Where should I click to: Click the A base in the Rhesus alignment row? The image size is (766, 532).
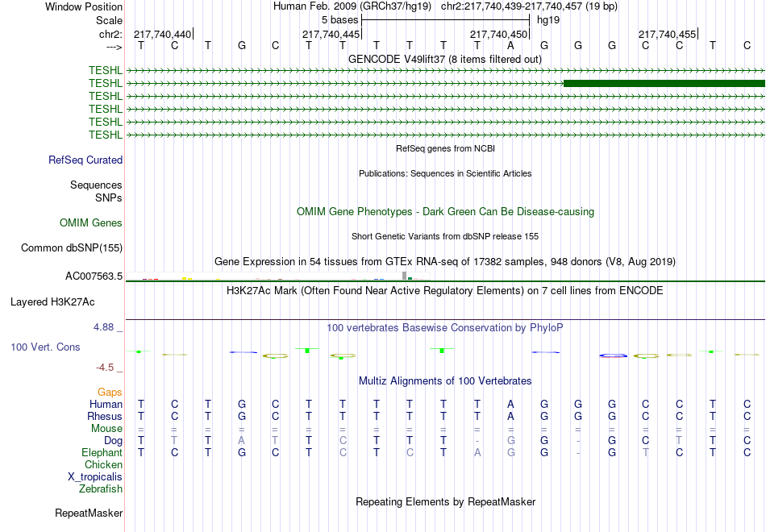coord(510,416)
